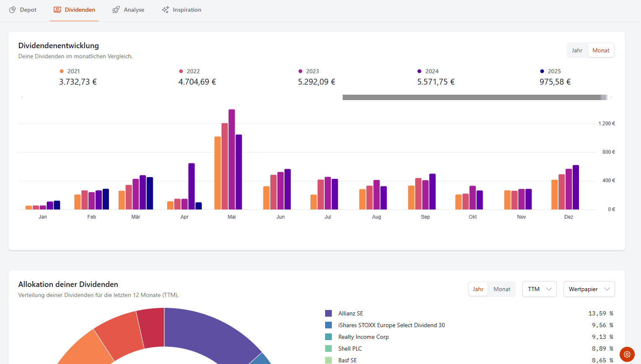Click the tall Apr 2024 bar
This screenshot has height=364, width=641.
coord(191,186)
